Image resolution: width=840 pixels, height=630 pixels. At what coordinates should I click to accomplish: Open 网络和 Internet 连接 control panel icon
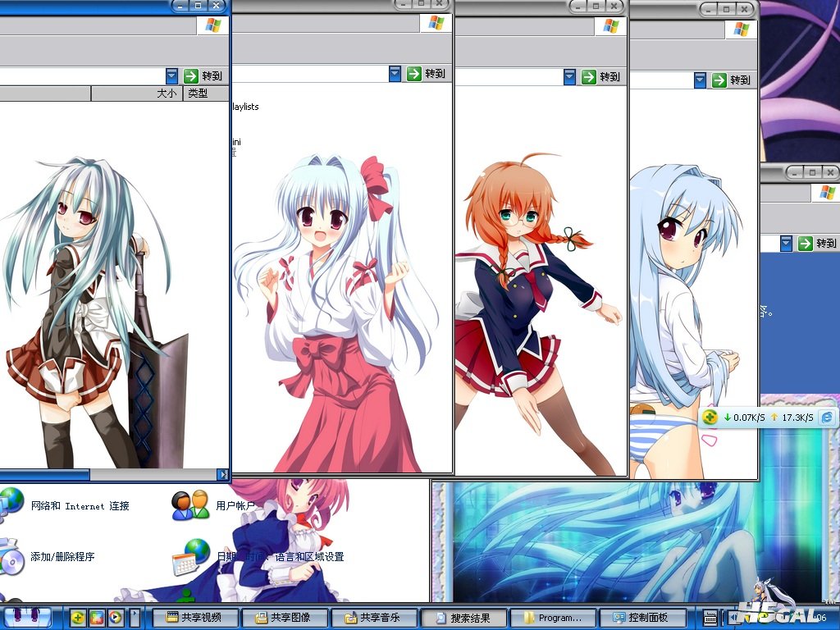(x=11, y=501)
